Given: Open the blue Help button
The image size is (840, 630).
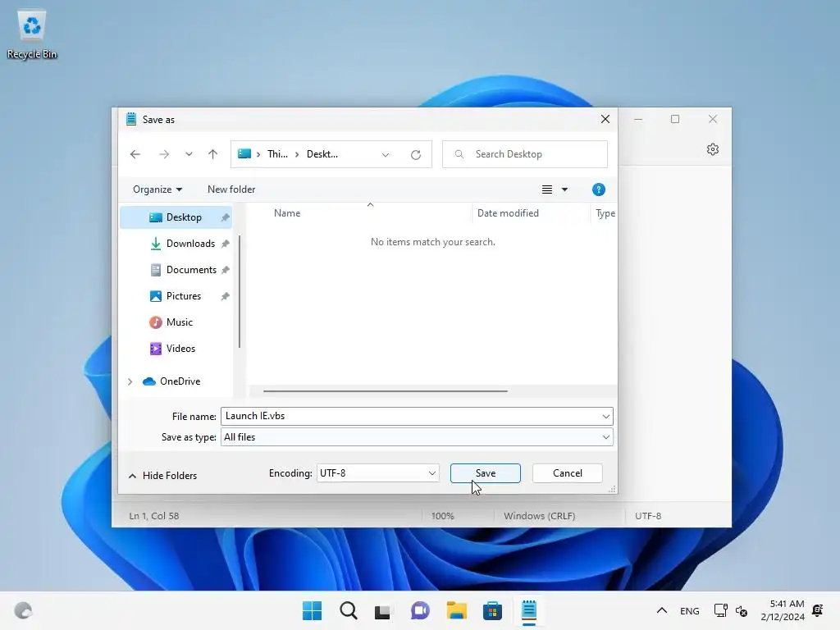Looking at the screenshot, I should (598, 189).
